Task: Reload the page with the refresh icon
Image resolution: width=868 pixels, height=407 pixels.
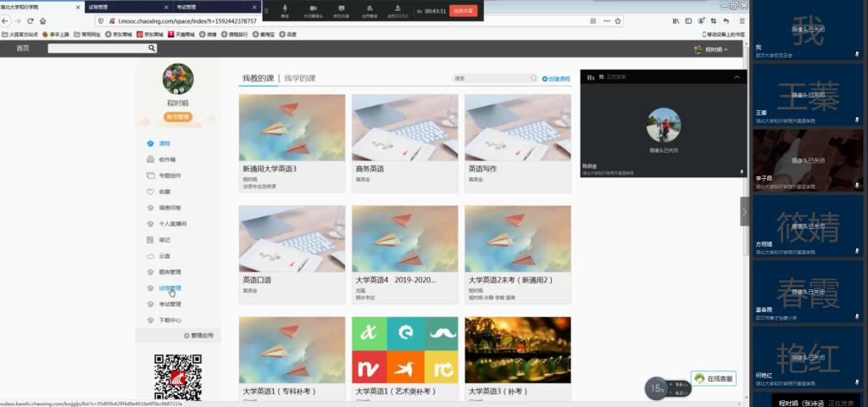Action: [x=31, y=20]
